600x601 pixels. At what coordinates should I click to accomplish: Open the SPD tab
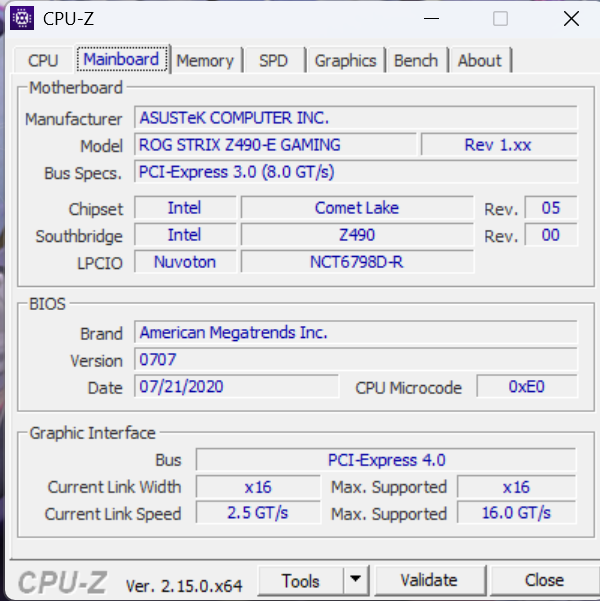click(273, 61)
